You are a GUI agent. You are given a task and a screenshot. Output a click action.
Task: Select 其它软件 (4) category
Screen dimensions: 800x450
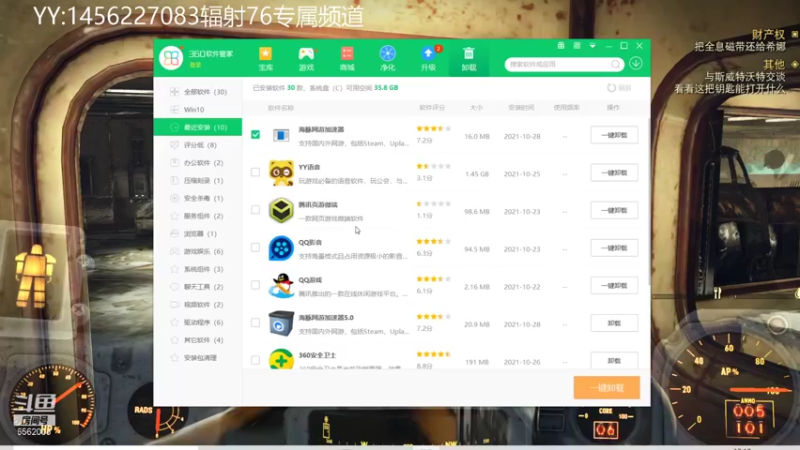pyautogui.click(x=198, y=340)
